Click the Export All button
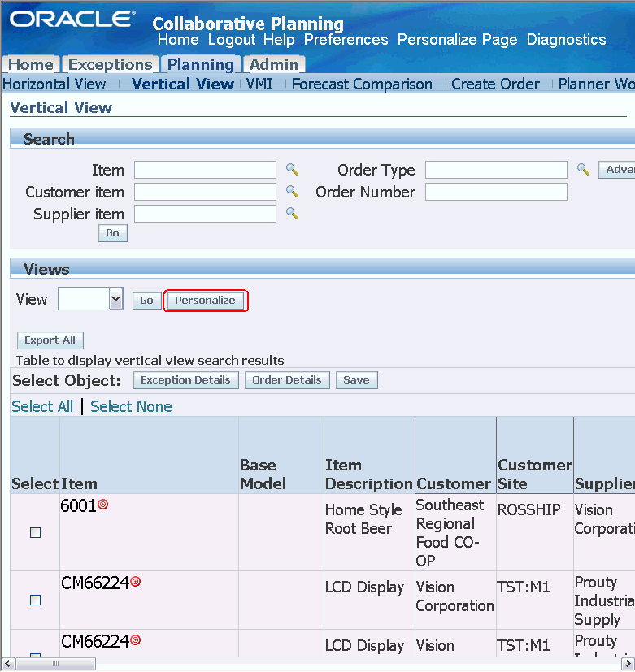 [x=50, y=340]
